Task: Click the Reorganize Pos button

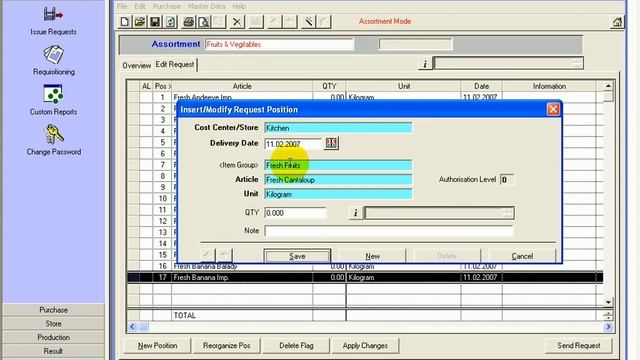Action: (x=227, y=345)
